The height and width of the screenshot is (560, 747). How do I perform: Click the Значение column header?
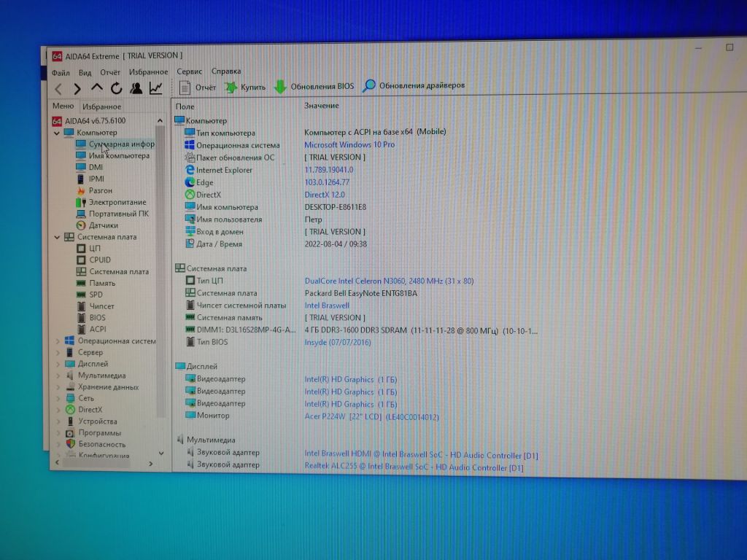click(322, 106)
